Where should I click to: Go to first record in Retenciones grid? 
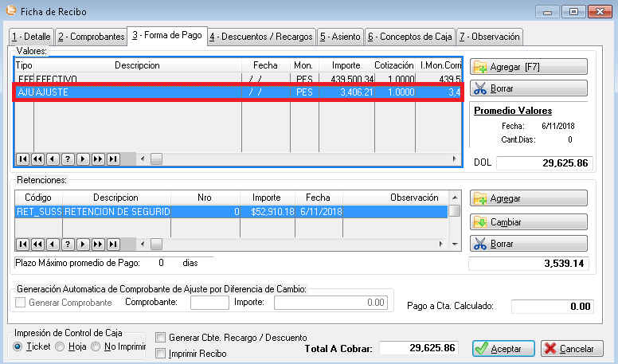[22, 244]
